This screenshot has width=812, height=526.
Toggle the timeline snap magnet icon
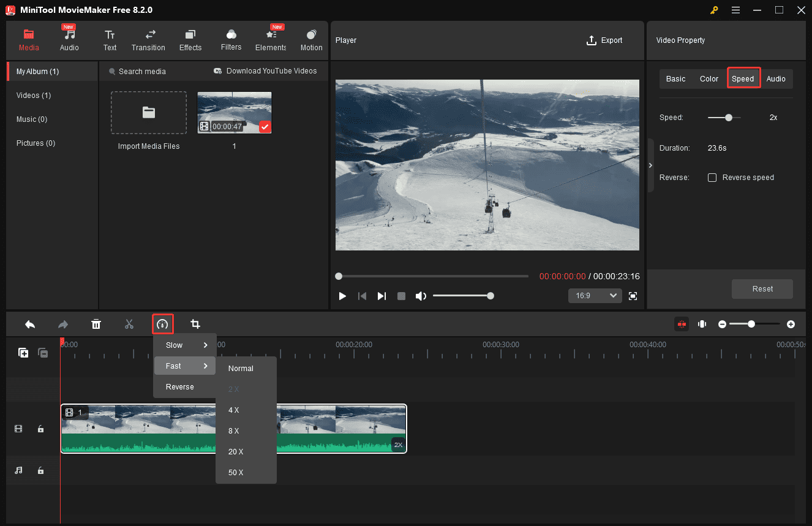(682, 324)
